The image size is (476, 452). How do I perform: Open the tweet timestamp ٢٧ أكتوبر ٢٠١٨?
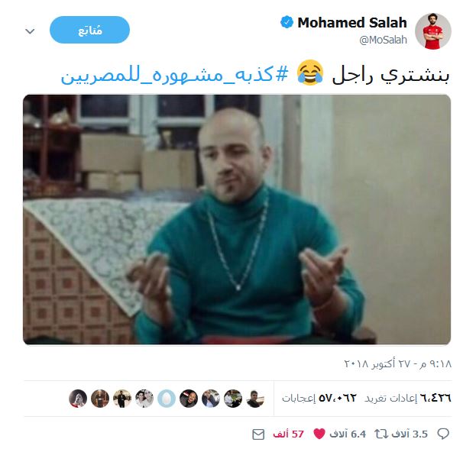click(x=398, y=363)
